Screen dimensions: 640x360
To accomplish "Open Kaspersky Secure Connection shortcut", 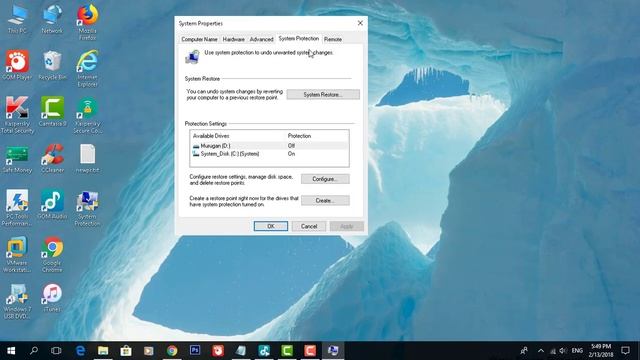I will pos(87,115).
